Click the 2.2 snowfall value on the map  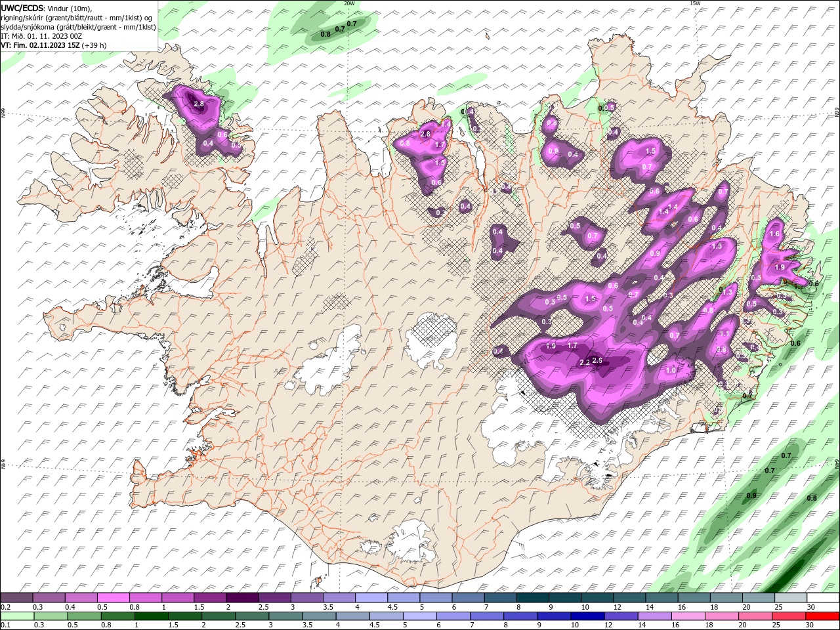pyautogui.click(x=585, y=362)
